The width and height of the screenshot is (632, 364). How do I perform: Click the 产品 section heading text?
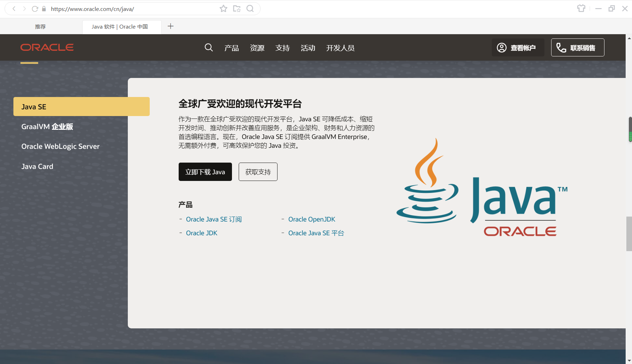click(185, 205)
